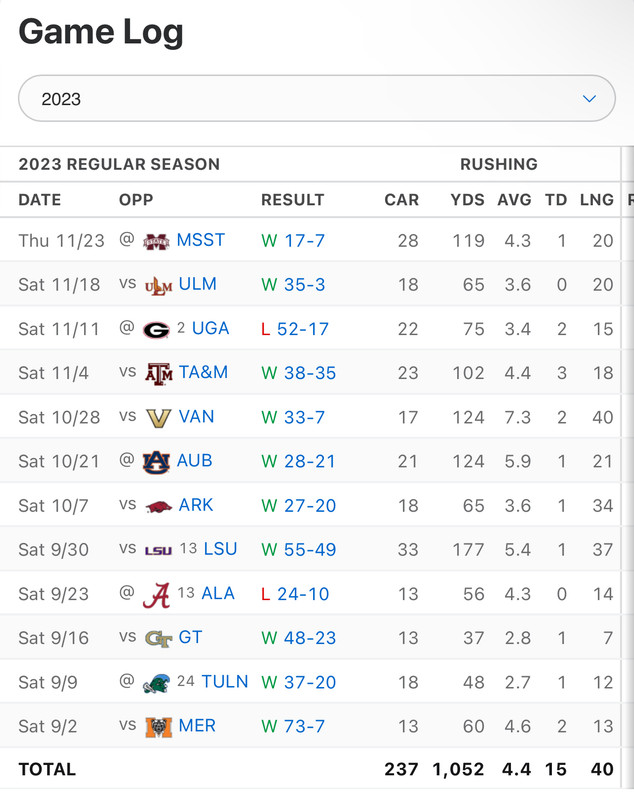
Task: Click the Alabama script A logo
Action: [x=156, y=594]
